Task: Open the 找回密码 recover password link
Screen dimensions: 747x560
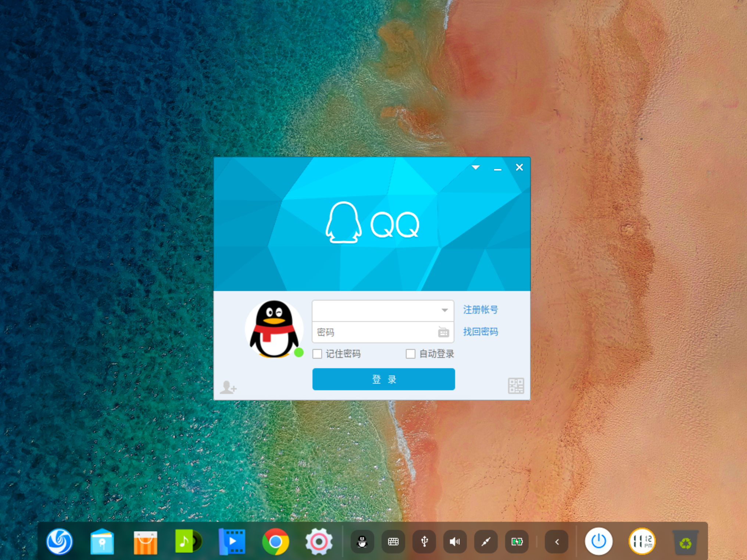Action: [480, 332]
